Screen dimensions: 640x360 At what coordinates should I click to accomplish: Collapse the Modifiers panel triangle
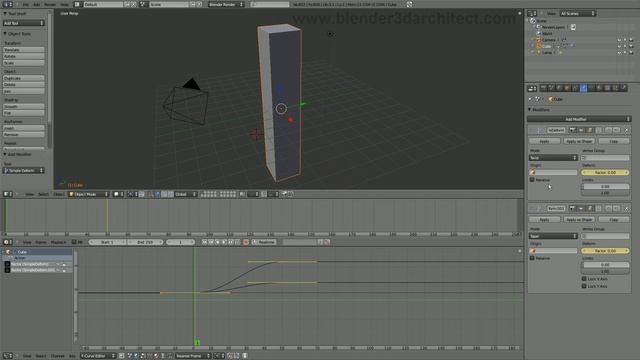pyautogui.click(x=530, y=109)
